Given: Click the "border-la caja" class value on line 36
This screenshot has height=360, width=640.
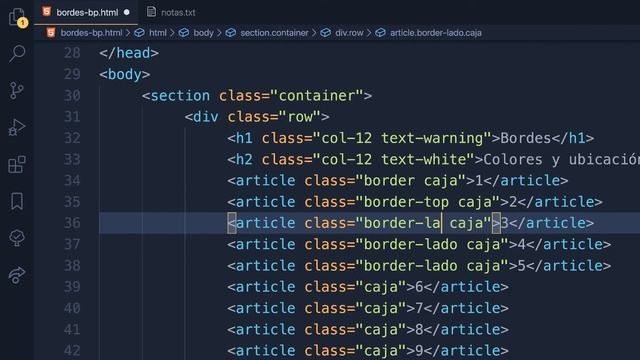Looking at the screenshot, I should pos(423,223).
